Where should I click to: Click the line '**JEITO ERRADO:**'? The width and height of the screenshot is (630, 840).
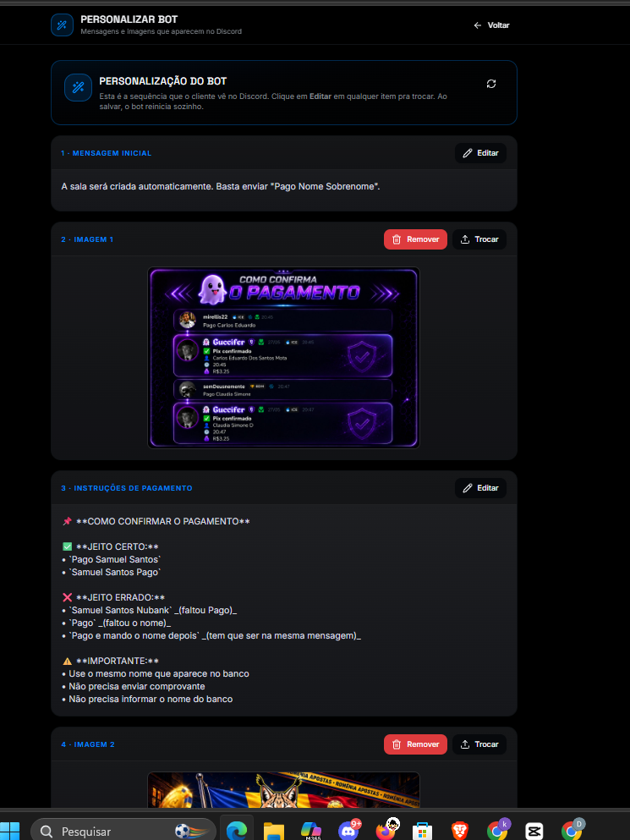pos(113,597)
